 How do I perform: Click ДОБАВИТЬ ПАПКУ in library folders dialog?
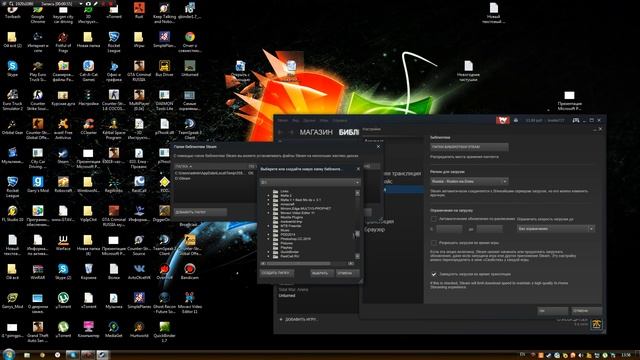pyautogui.click(x=200, y=212)
